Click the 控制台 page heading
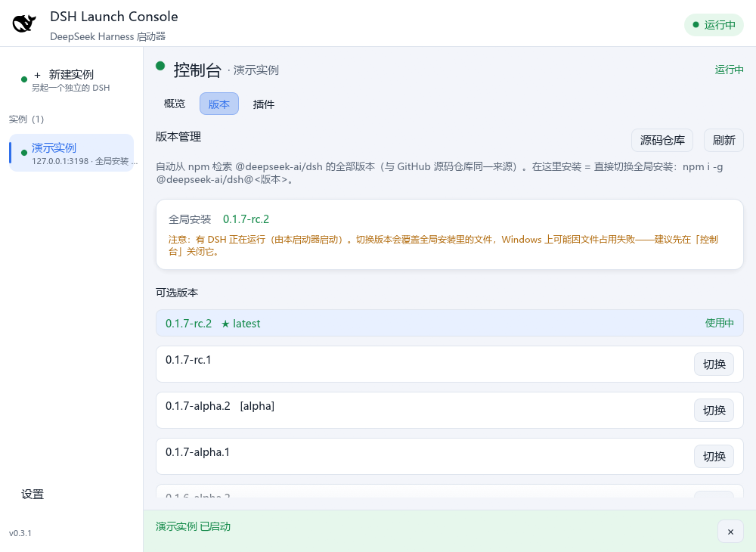Viewport: 756px width, 552px height. point(197,70)
